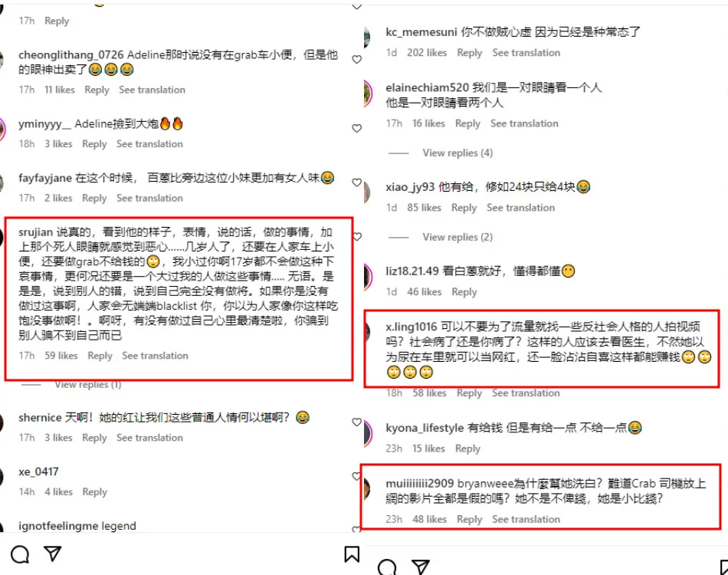Like fayfayjane's comment using the heart
This screenshot has height=575, width=728.
tap(356, 182)
